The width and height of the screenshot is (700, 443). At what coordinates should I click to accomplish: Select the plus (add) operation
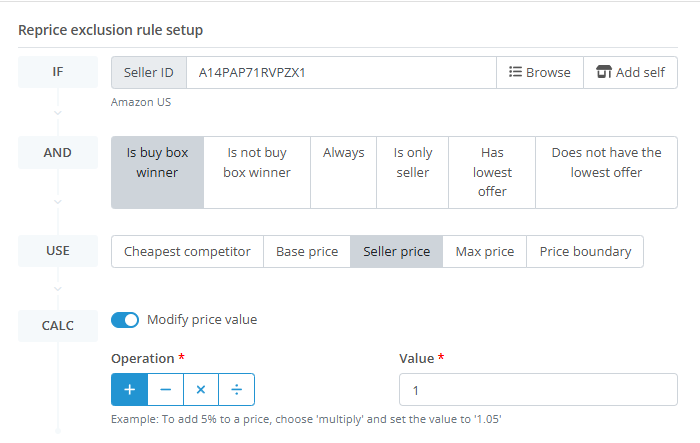[x=129, y=389]
